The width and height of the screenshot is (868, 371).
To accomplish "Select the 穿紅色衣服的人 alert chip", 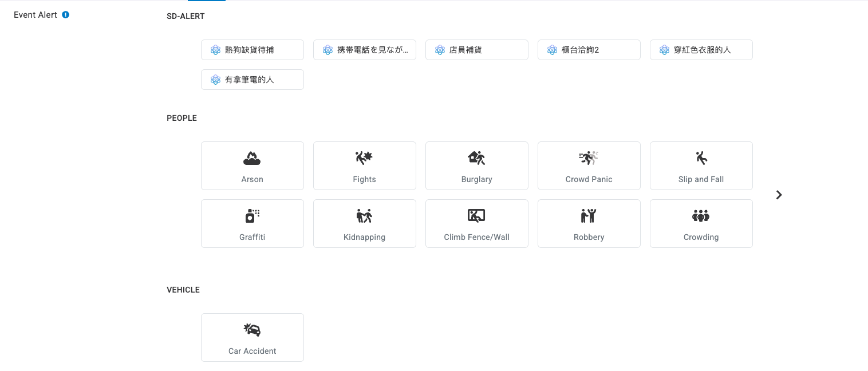I will pos(701,50).
